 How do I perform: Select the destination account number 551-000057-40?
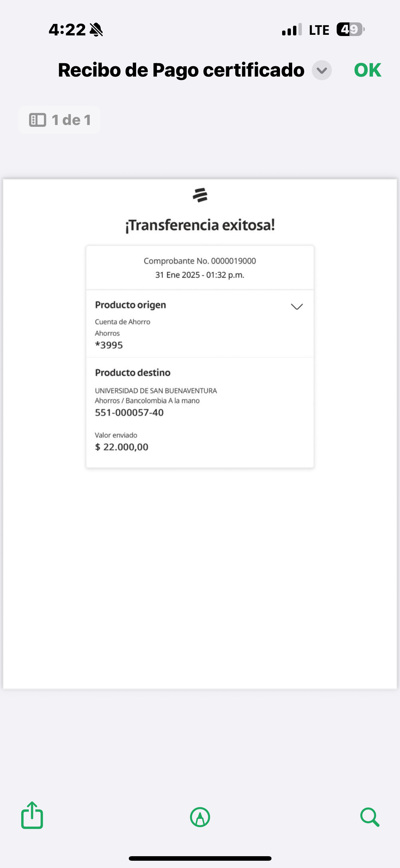click(x=129, y=413)
